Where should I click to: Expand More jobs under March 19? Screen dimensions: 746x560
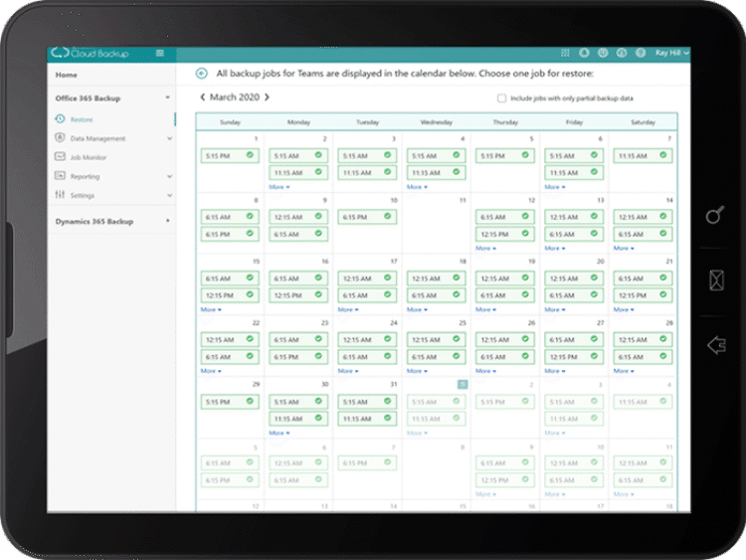coord(485,309)
